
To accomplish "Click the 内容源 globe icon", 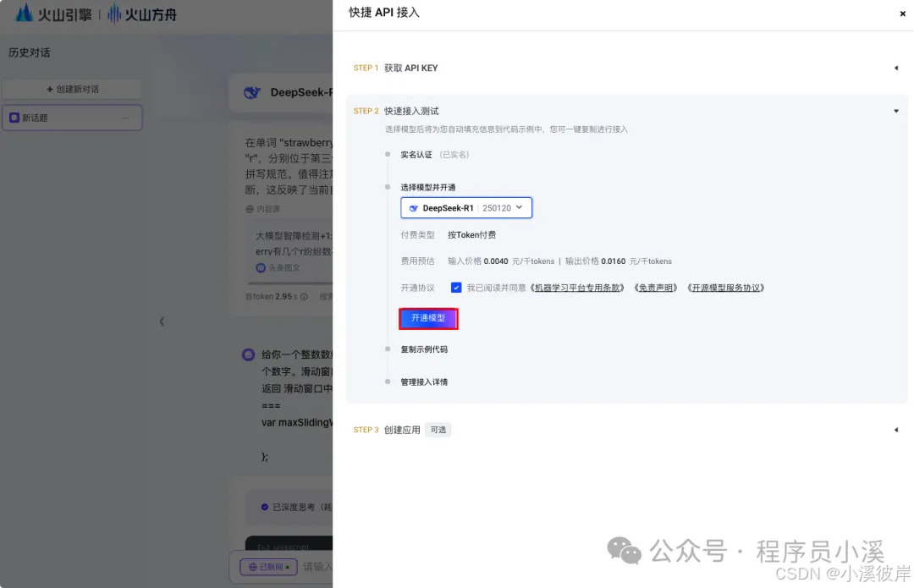I will (250, 209).
